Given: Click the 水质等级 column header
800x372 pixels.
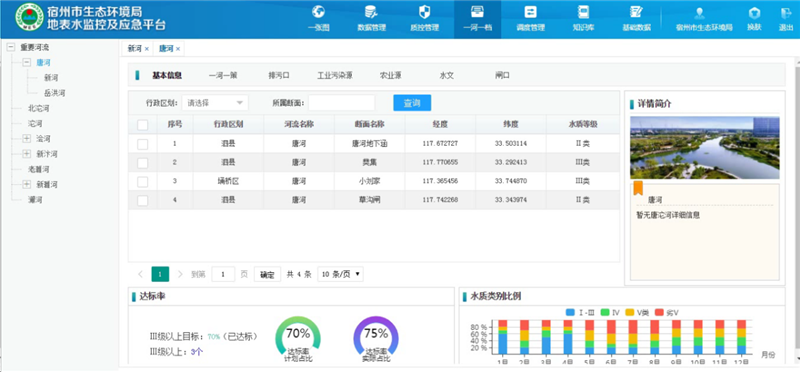Looking at the screenshot, I should [x=583, y=124].
